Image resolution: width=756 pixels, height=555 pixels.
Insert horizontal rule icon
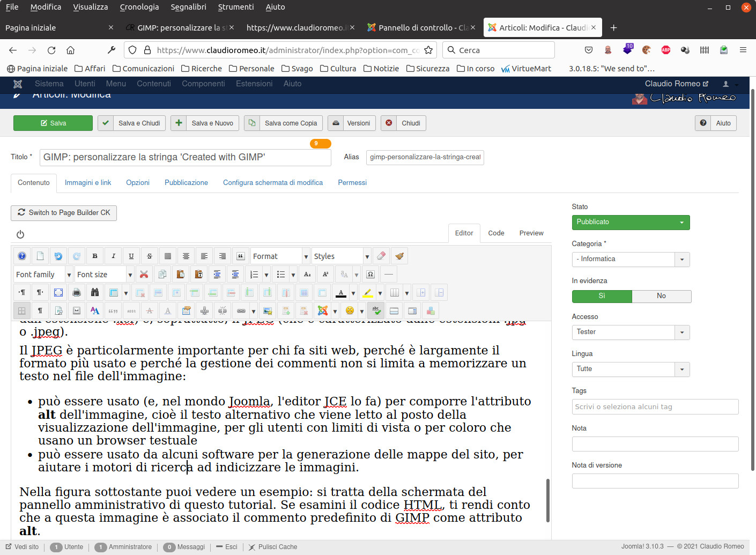click(x=389, y=274)
